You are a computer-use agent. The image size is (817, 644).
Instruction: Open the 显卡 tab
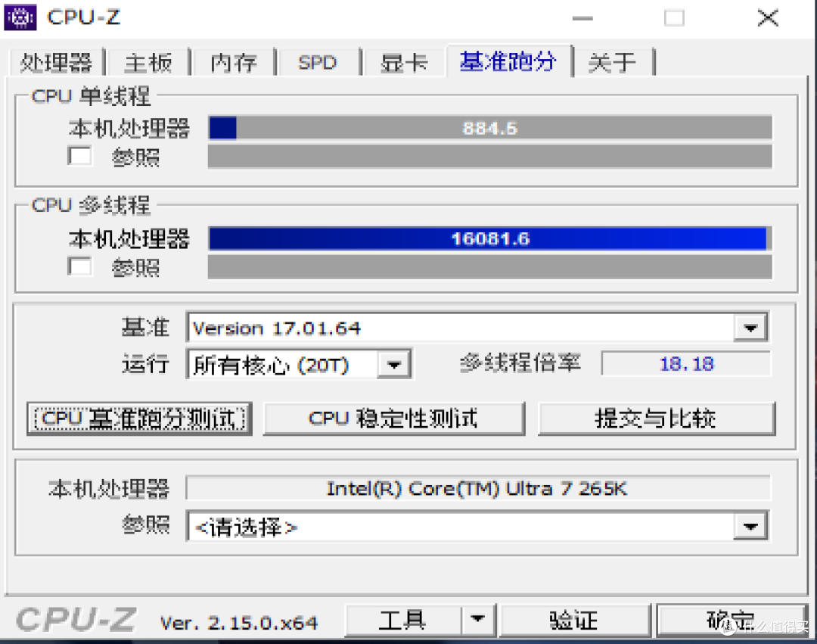point(403,63)
